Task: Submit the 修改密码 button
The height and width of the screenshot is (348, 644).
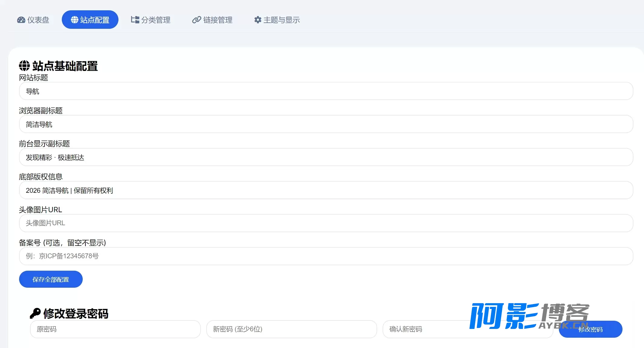Action: 590,329
